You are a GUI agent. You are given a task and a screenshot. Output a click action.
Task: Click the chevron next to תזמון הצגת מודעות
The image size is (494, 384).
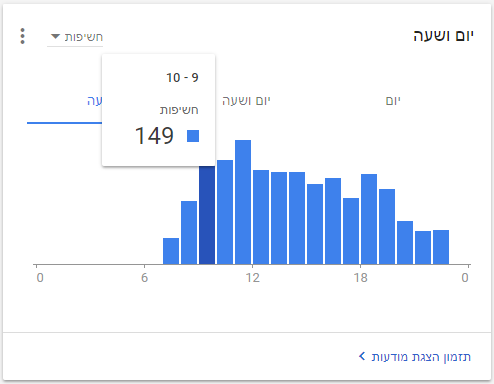(362, 356)
